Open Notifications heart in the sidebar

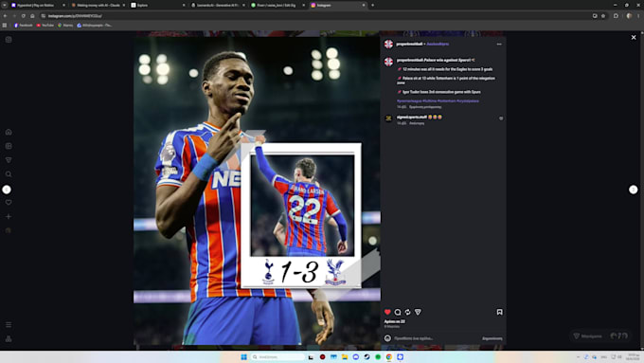point(9,202)
